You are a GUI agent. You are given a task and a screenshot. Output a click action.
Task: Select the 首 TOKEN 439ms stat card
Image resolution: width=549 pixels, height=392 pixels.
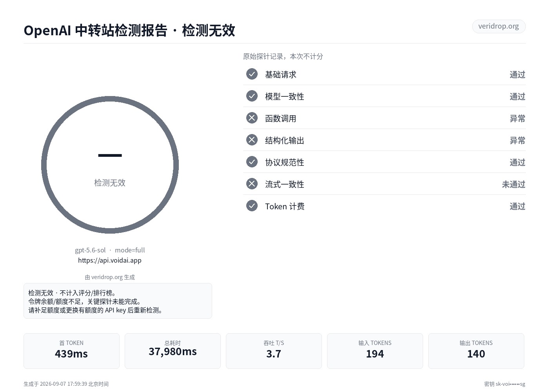[x=71, y=351]
